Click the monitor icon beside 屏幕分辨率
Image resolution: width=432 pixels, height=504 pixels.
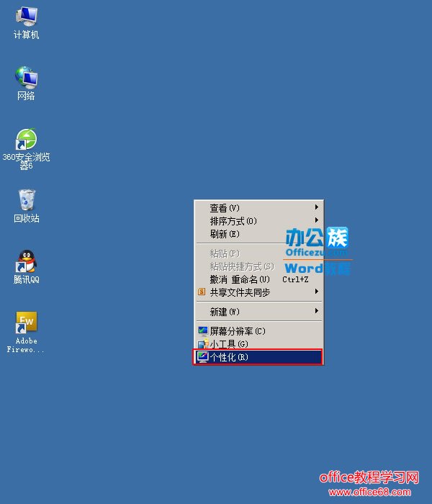(202, 331)
